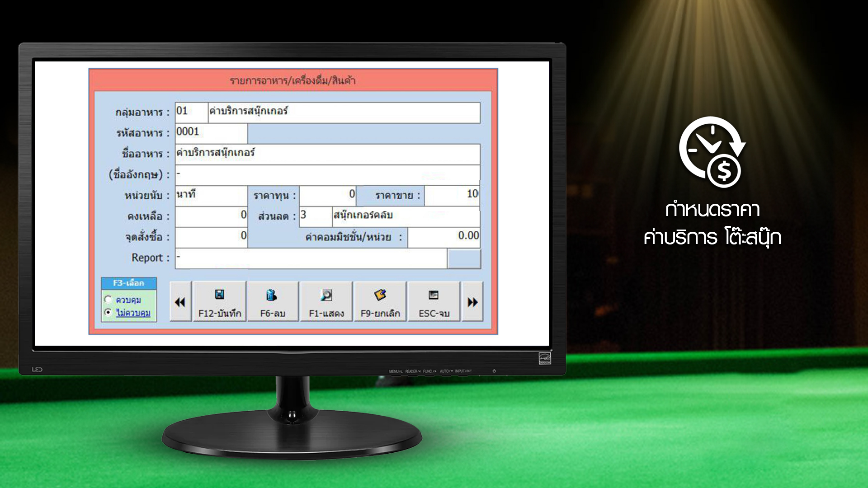Screen dimensions: 868x488
Task: Select the ไม่ควบคุม radio option
Action: tap(108, 312)
